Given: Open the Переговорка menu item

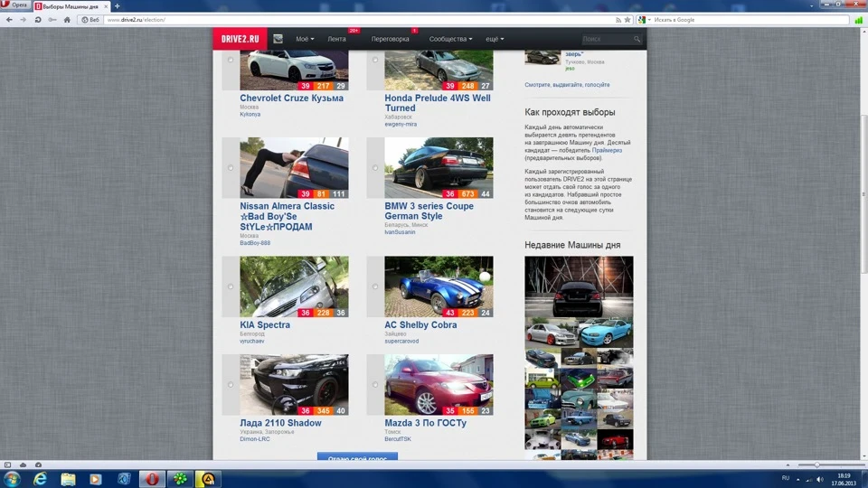Looking at the screenshot, I should coord(391,39).
